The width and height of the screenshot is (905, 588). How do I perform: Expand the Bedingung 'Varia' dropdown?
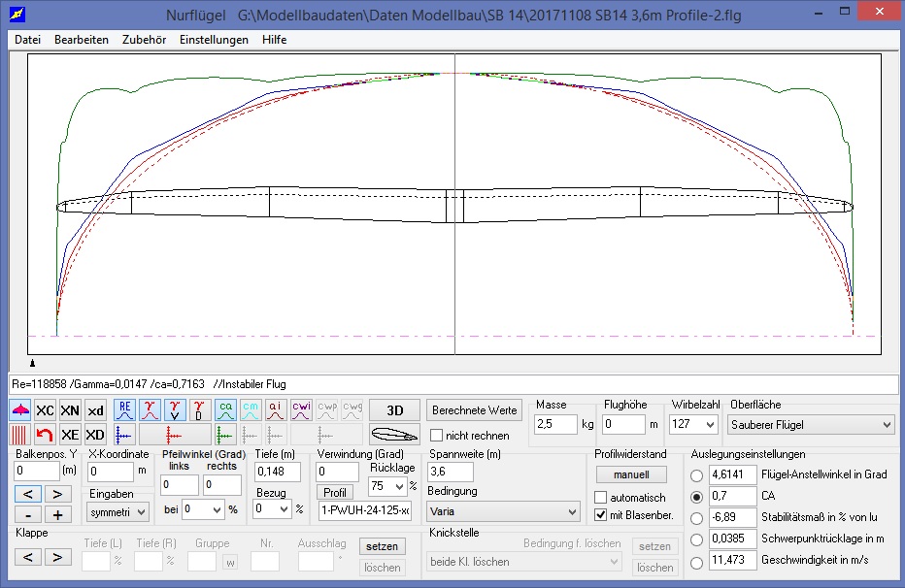(503, 510)
